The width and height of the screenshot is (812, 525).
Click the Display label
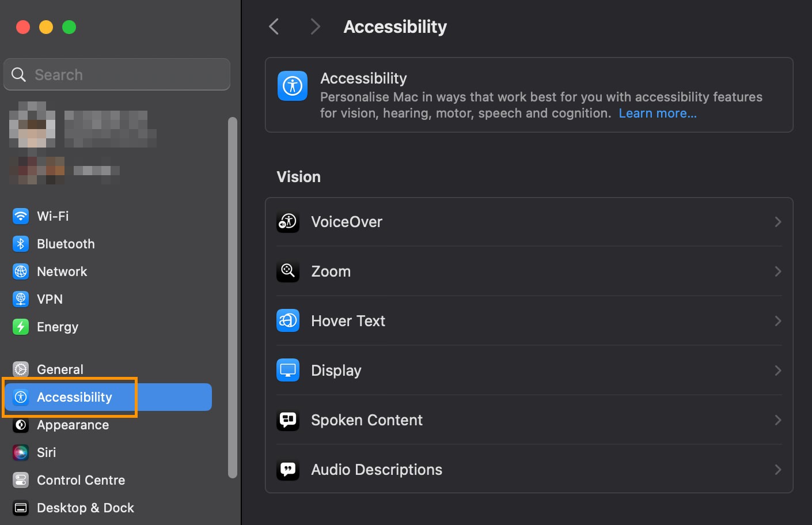(336, 371)
